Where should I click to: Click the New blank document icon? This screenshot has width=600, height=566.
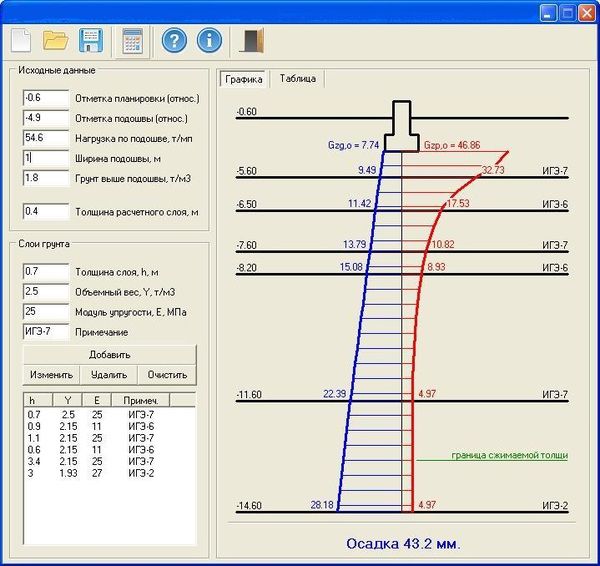[x=21, y=40]
